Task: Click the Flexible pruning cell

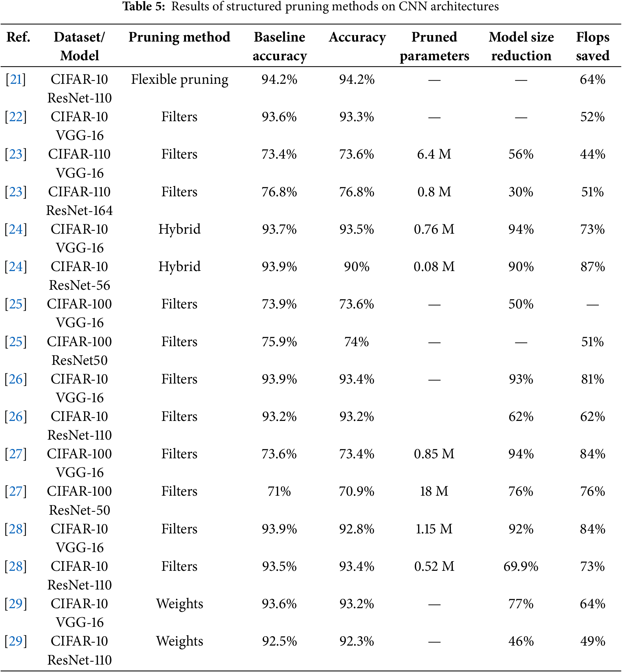Action: point(180,80)
